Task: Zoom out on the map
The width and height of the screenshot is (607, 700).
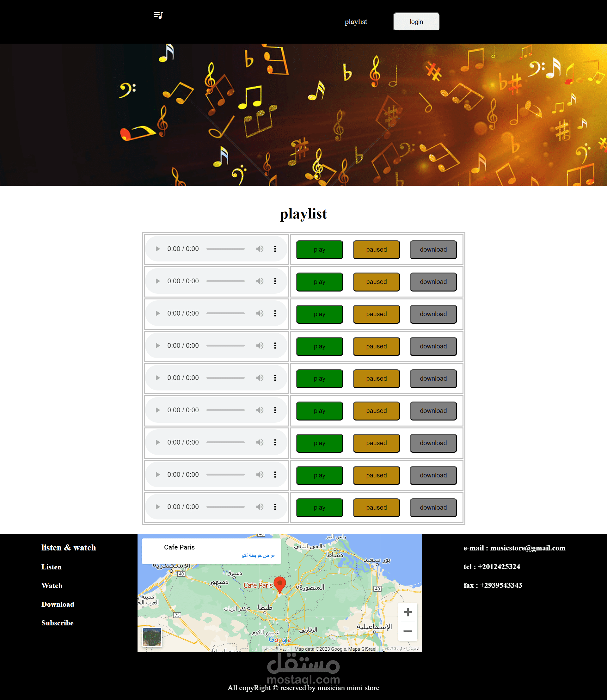Action: (408, 631)
